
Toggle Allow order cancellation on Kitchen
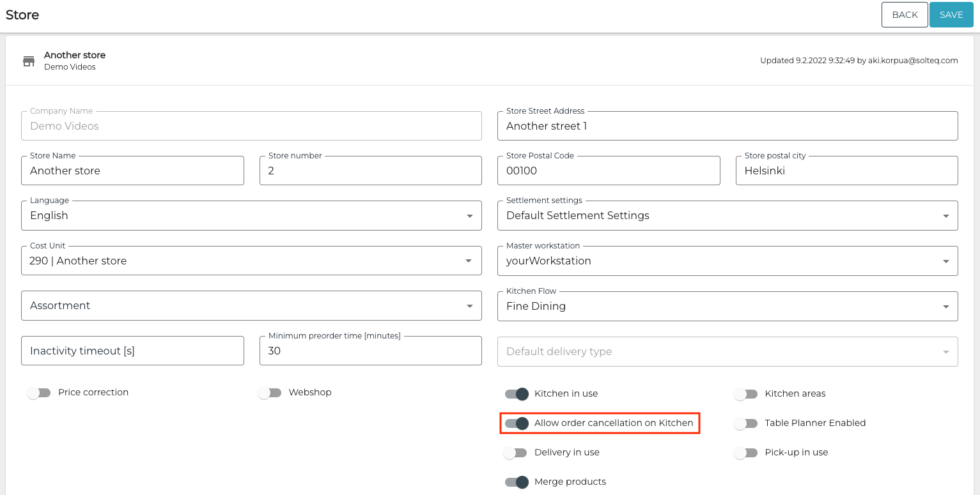point(517,423)
